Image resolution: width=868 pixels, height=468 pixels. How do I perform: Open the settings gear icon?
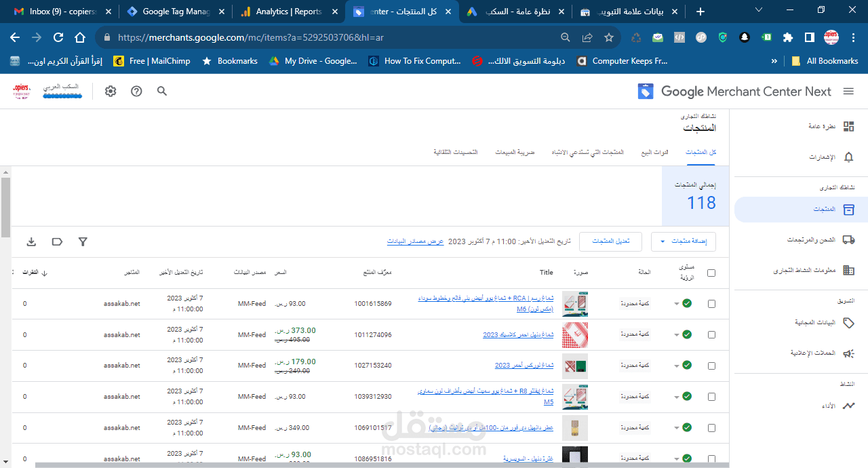click(x=111, y=91)
